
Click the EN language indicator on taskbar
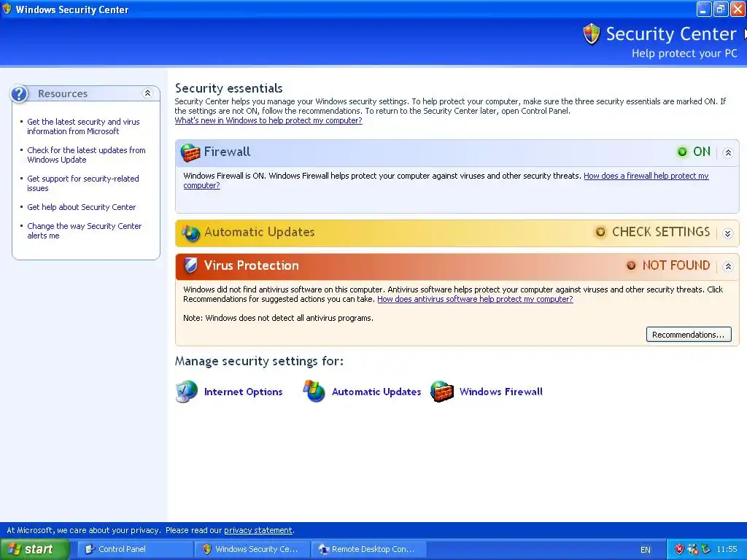[645, 550]
